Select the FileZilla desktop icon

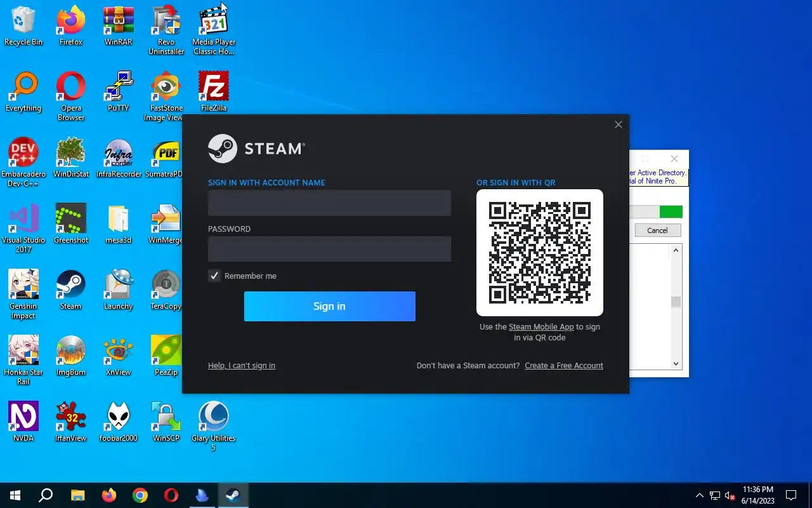[214, 91]
